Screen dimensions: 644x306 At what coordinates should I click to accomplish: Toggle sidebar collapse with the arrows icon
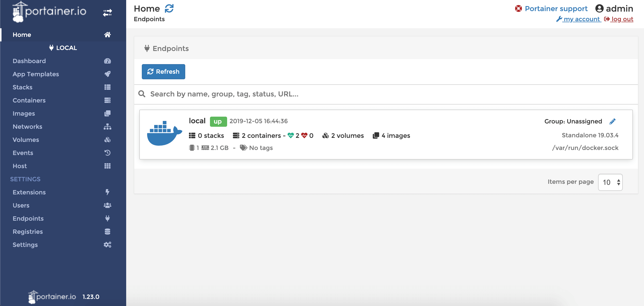107,12
